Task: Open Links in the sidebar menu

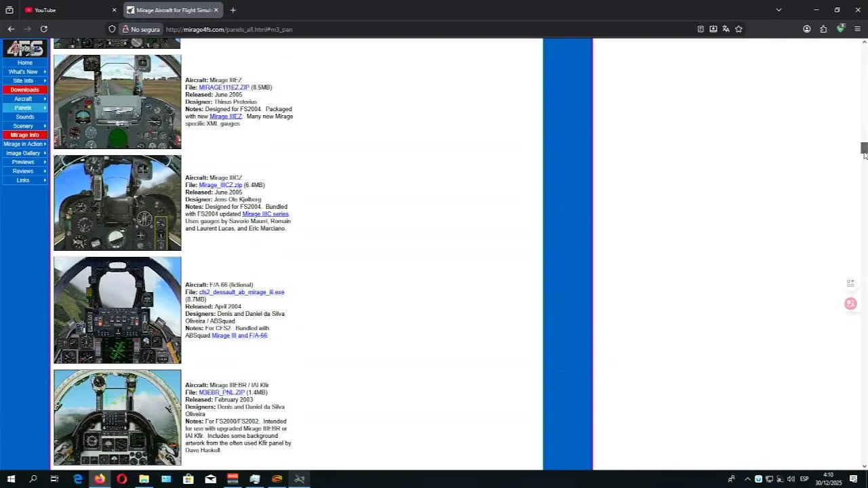Action: [25, 180]
